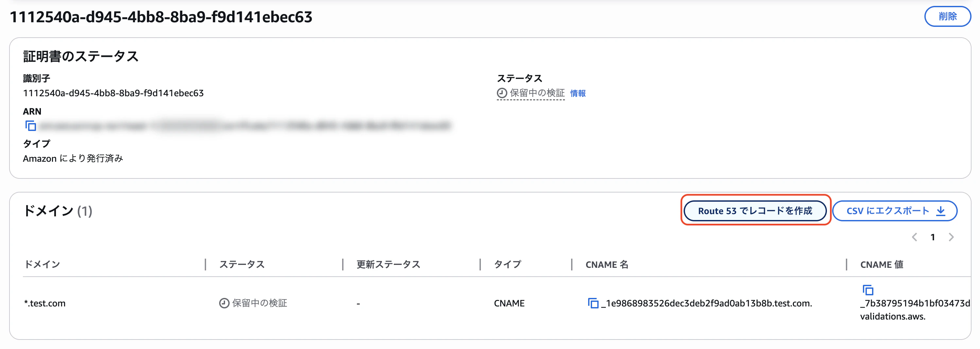Click the Amazon により発行済み type value
Viewport: 980px width, 349px height.
pyautogui.click(x=73, y=158)
